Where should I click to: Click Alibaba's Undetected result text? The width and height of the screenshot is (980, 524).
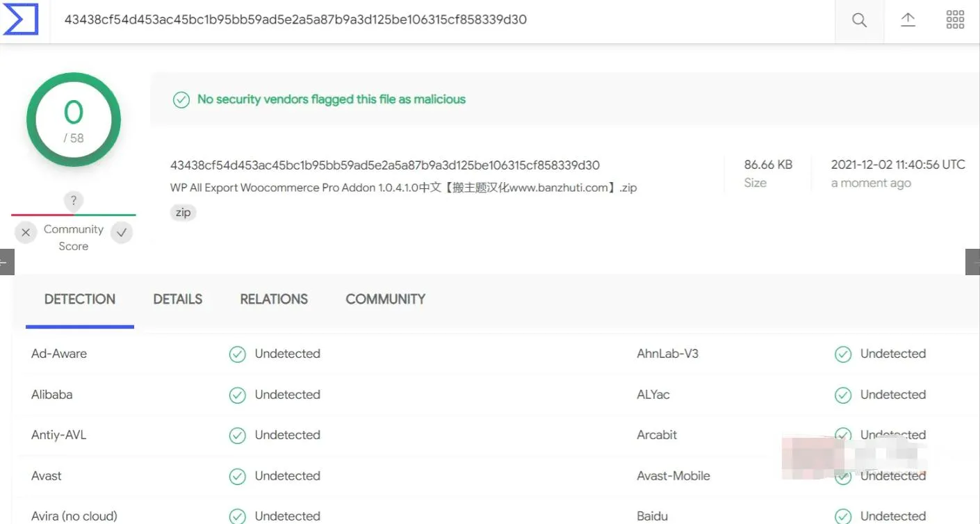click(x=288, y=395)
